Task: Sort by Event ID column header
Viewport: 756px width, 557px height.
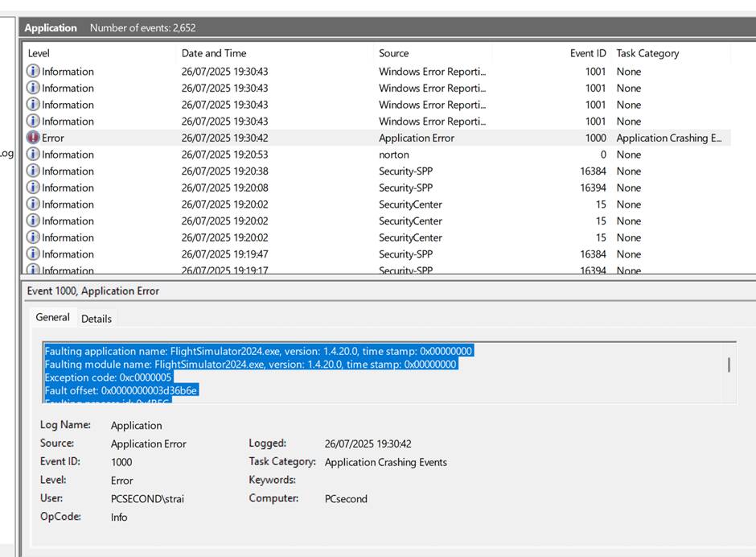Action: tap(588, 53)
